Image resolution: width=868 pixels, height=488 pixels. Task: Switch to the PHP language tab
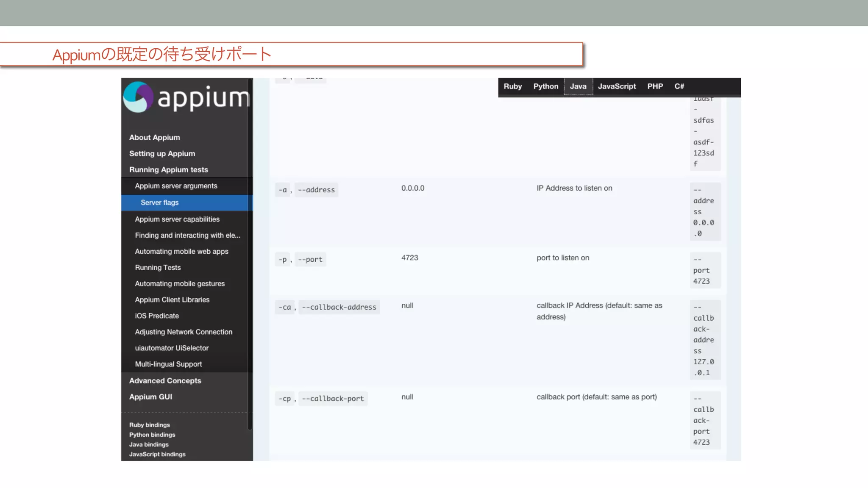pyautogui.click(x=655, y=86)
